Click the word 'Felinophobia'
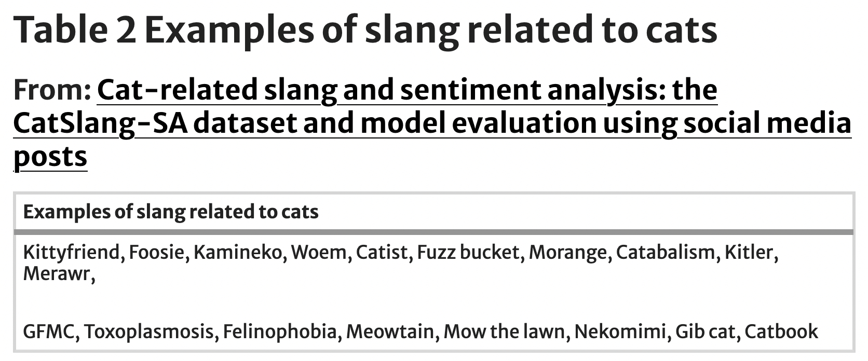Viewport: 868px width, 361px height. [279, 331]
